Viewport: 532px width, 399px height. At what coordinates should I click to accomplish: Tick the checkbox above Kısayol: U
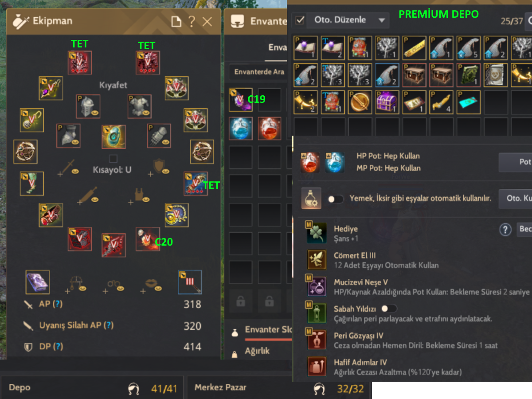click(x=113, y=159)
